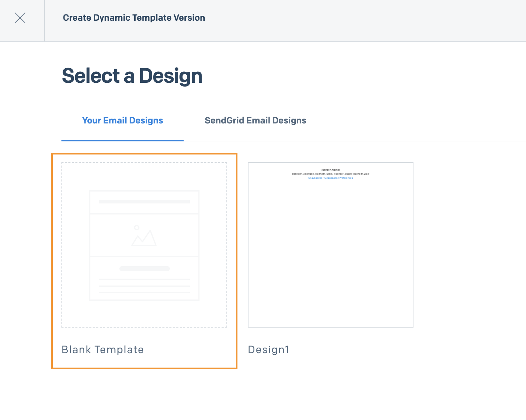Click the heading block inside the Blank Template thumbnail
This screenshot has width=526, height=420.
[144, 202]
